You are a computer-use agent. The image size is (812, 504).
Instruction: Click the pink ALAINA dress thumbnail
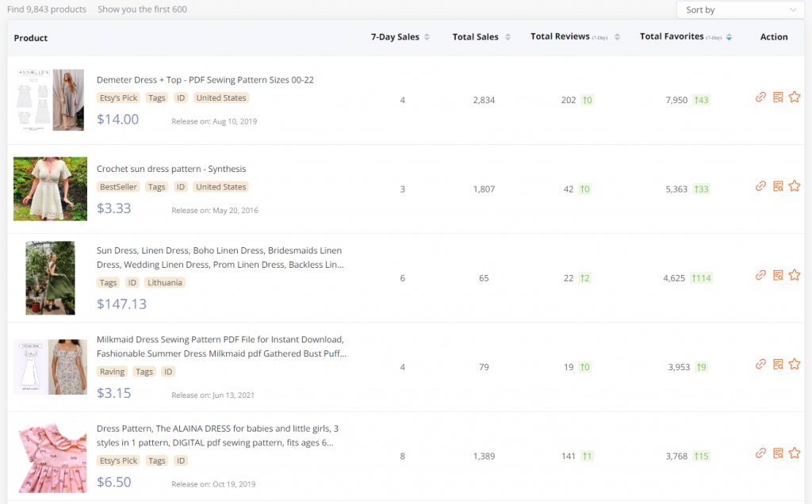(49, 456)
